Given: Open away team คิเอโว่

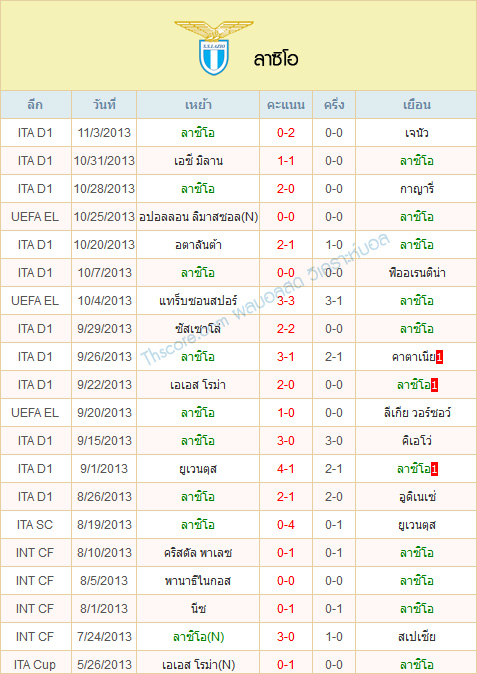Looking at the screenshot, I should click(416, 441).
